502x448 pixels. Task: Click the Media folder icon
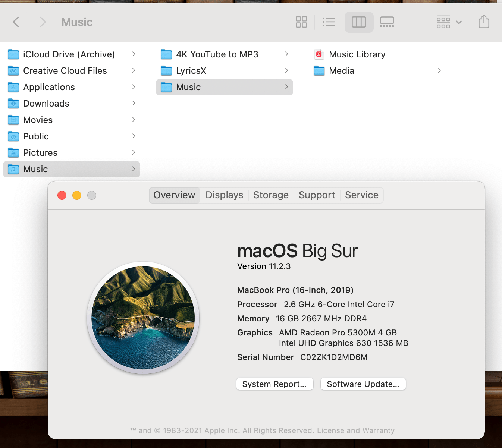[319, 71]
